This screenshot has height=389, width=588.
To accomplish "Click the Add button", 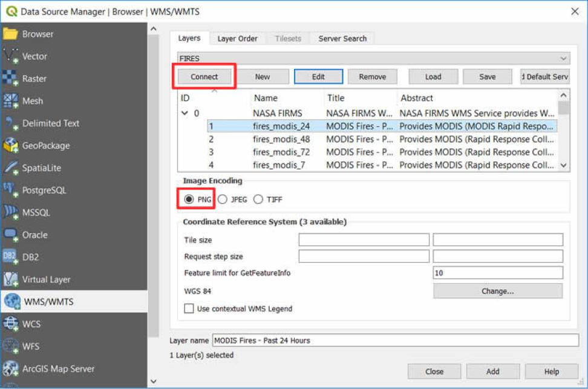I will [493, 371].
